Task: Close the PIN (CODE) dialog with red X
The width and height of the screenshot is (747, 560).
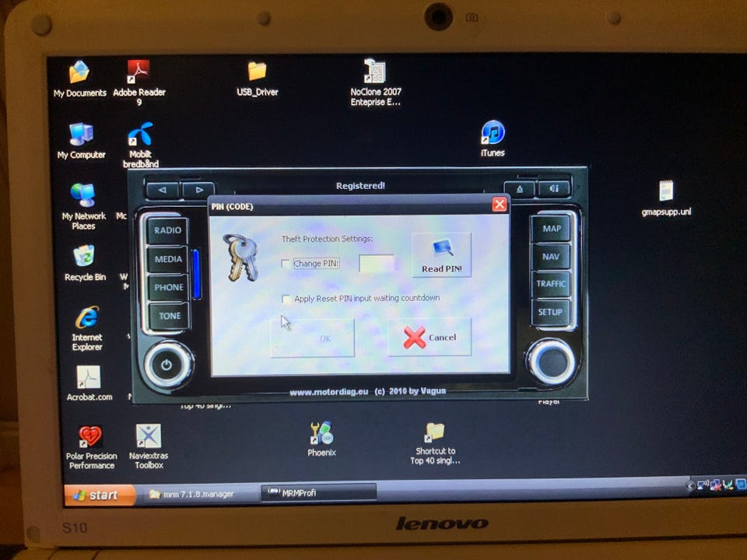Action: pos(500,205)
